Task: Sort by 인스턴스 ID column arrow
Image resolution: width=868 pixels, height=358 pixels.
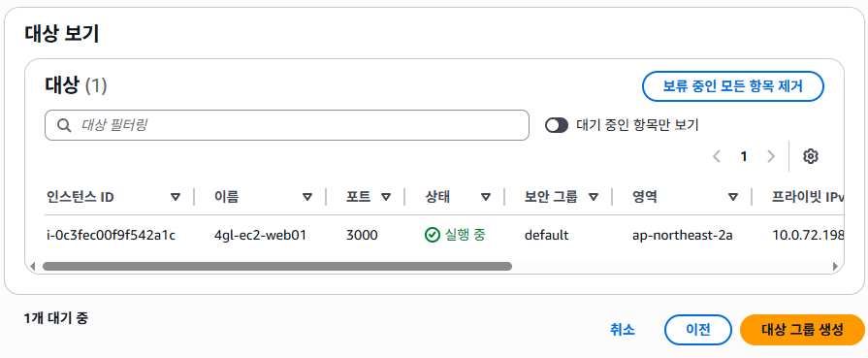Action: pyautogui.click(x=176, y=197)
